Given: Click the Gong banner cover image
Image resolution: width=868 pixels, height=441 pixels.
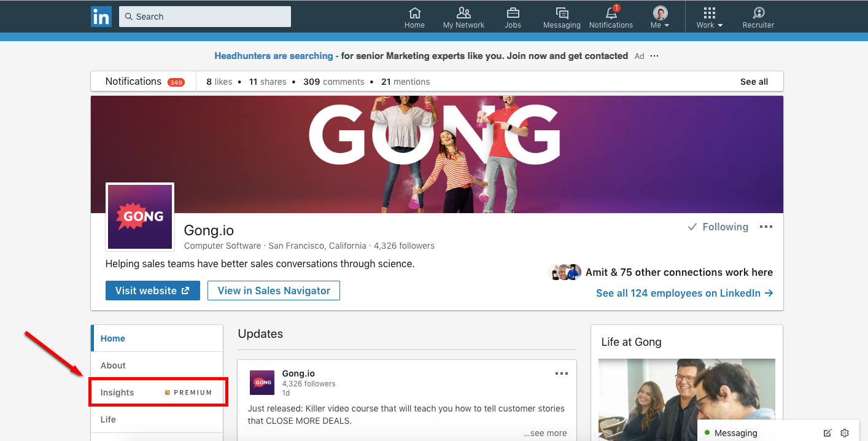Looking at the screenshot, I should click(x=437, y=154).
